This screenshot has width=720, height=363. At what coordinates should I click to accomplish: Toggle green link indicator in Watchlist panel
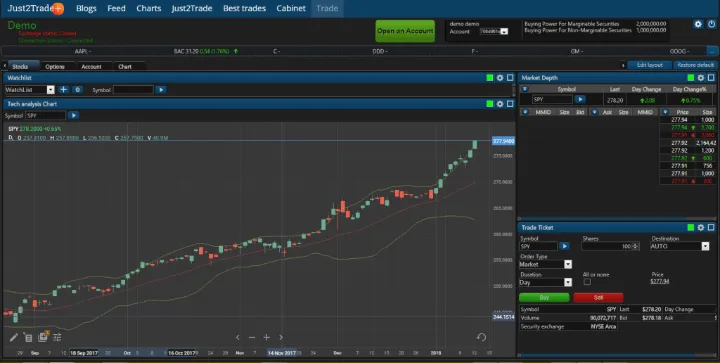(489, 78)
